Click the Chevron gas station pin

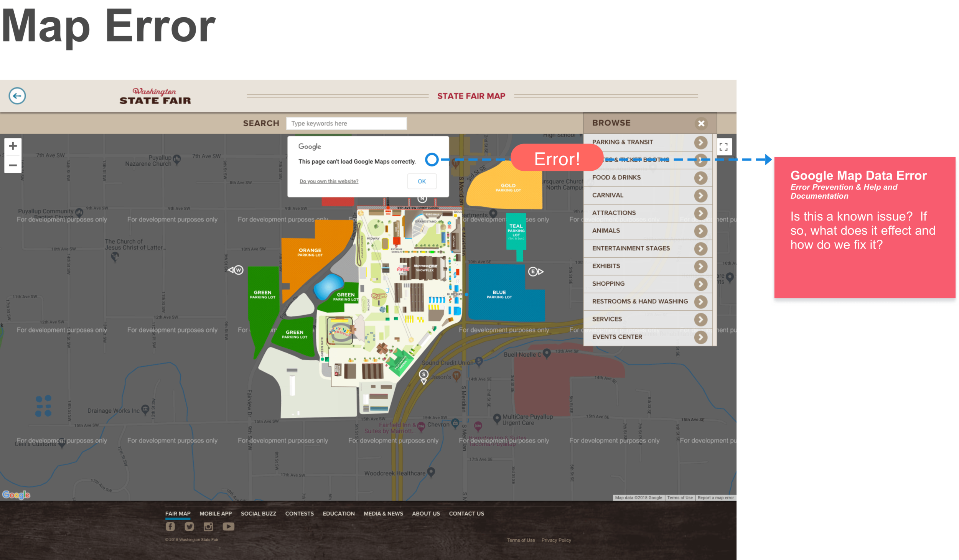455,423
